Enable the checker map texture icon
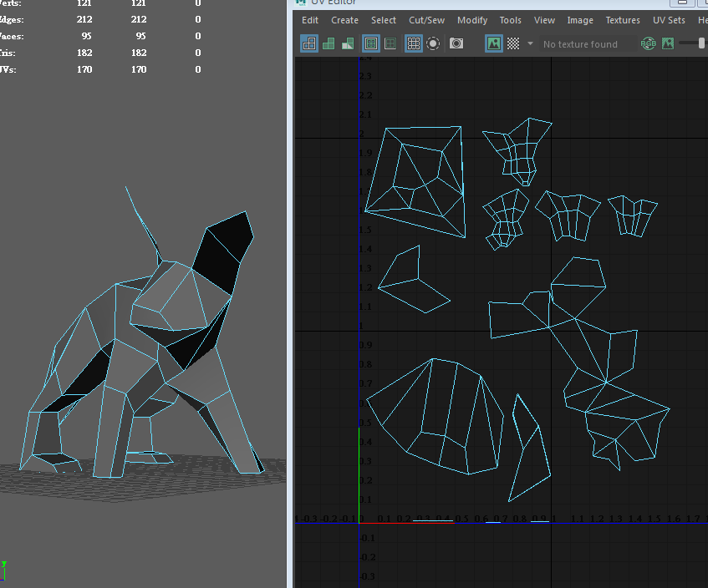This screenshot has height=588, width=708. [513, 43]
